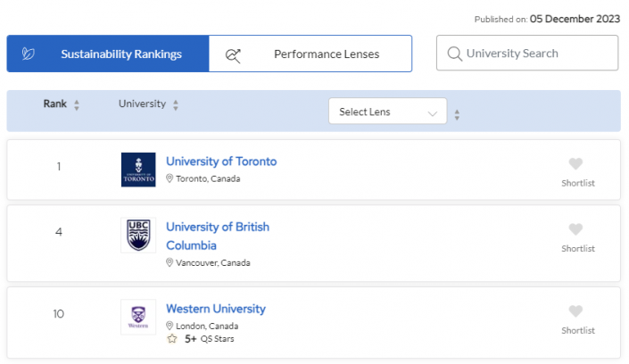Click the "05 December 2023" published date
This screenshot has height=364, width=629.
[575, 19]
